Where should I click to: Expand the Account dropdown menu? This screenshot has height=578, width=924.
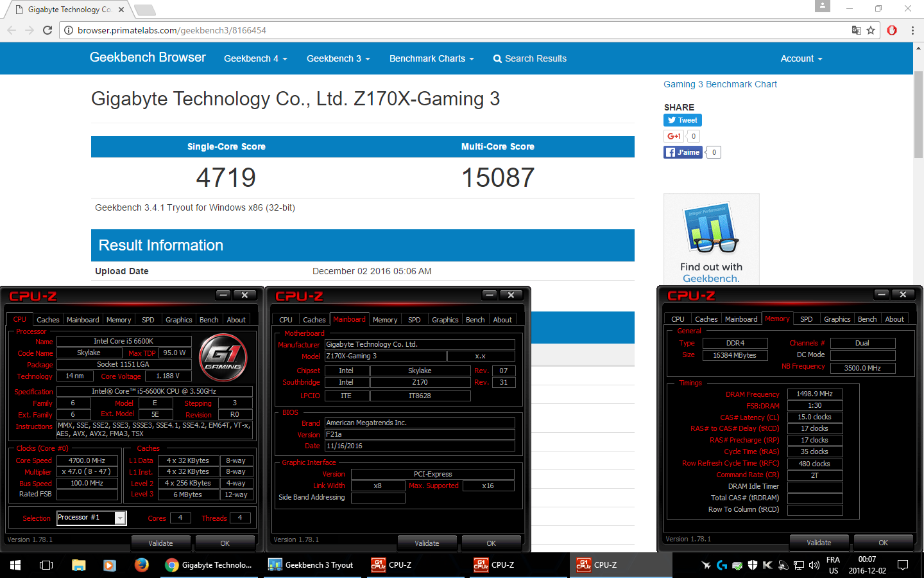coord(801,58)
